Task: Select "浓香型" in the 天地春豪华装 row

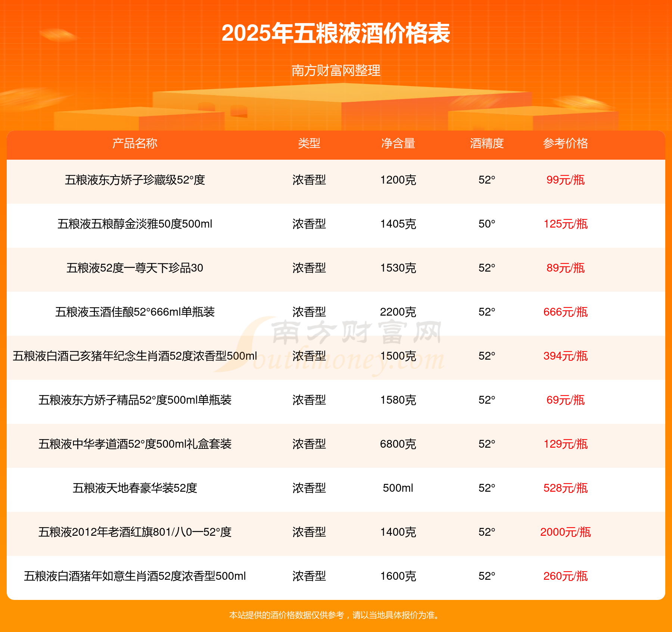Action: pos(309,488)
